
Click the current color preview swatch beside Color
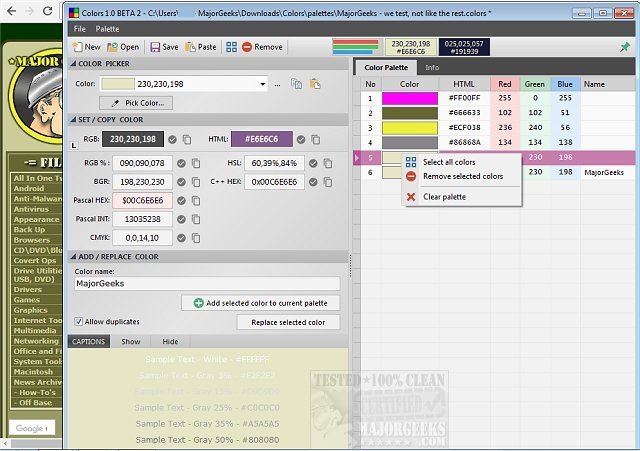pyautogui.click(x=118, y=84)
